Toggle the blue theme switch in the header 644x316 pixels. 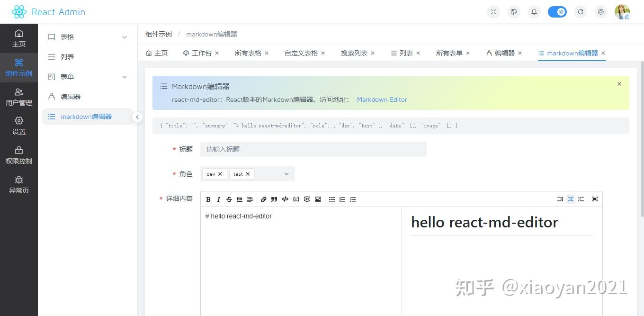(x=557, y=11)
